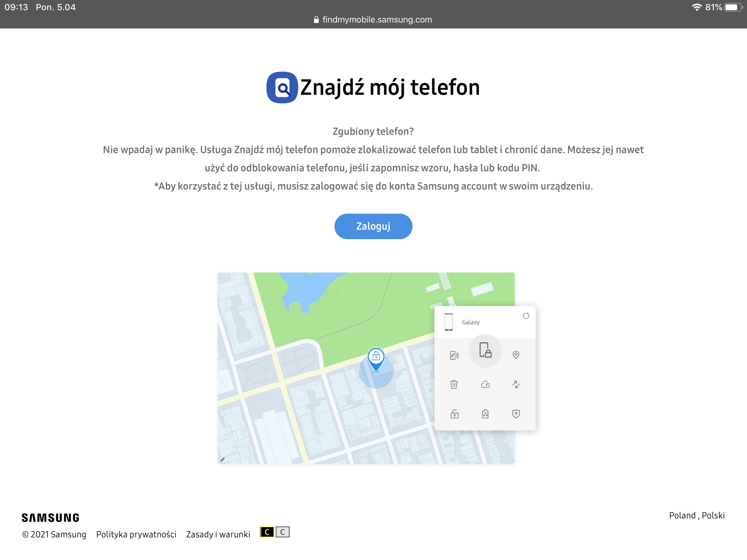Click the Galaxy phone device icon
This screenshot has height=560, width=747.
click(449, 322)
